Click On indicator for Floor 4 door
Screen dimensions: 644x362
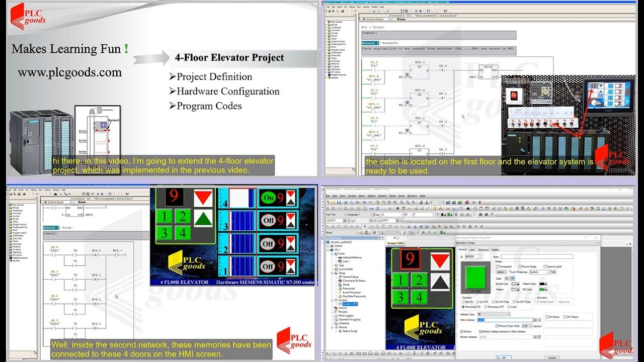click(x=269, y=198)
